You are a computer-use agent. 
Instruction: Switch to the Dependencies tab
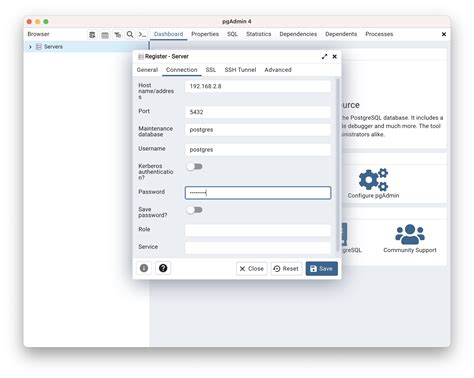click(x=298, y=34)
